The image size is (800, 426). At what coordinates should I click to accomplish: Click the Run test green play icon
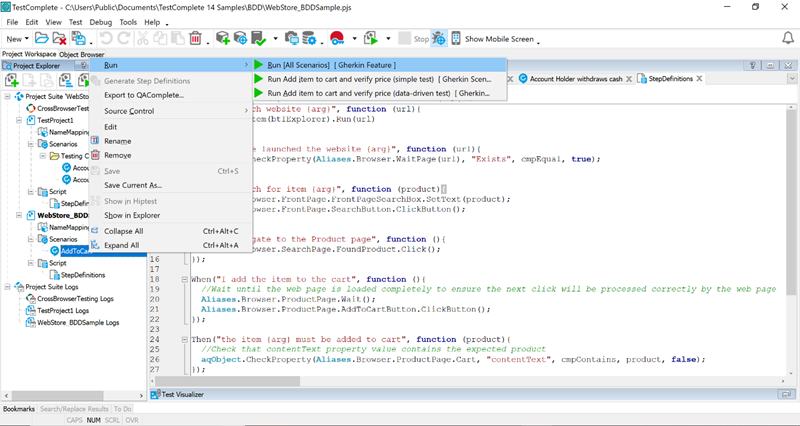(x=371, y=38)
